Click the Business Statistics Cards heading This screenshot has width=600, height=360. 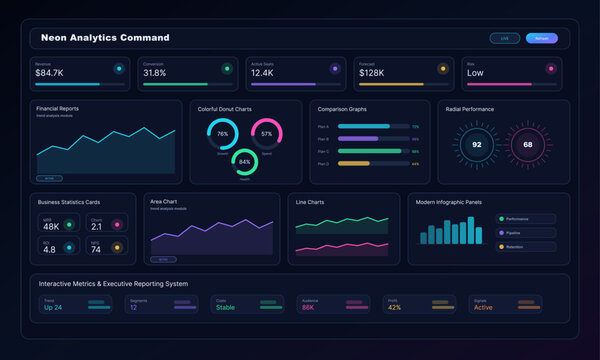click(69, 202)
